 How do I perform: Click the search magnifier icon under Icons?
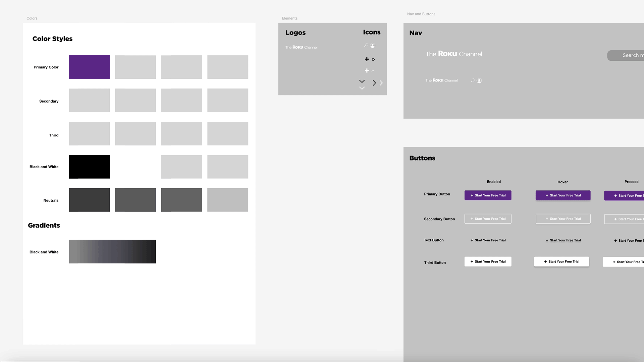point(366,45)
